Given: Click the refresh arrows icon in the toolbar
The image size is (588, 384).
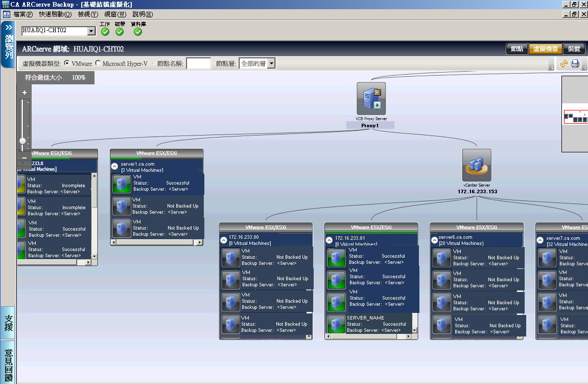Looking at the screenshot, I should pyautogui.click(x=563, y=63).
